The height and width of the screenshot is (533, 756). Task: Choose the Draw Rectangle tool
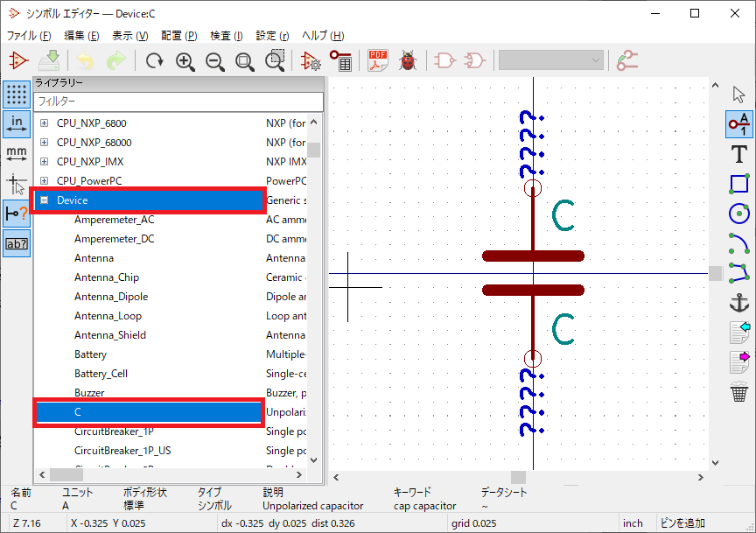click(x=739, y=184)
